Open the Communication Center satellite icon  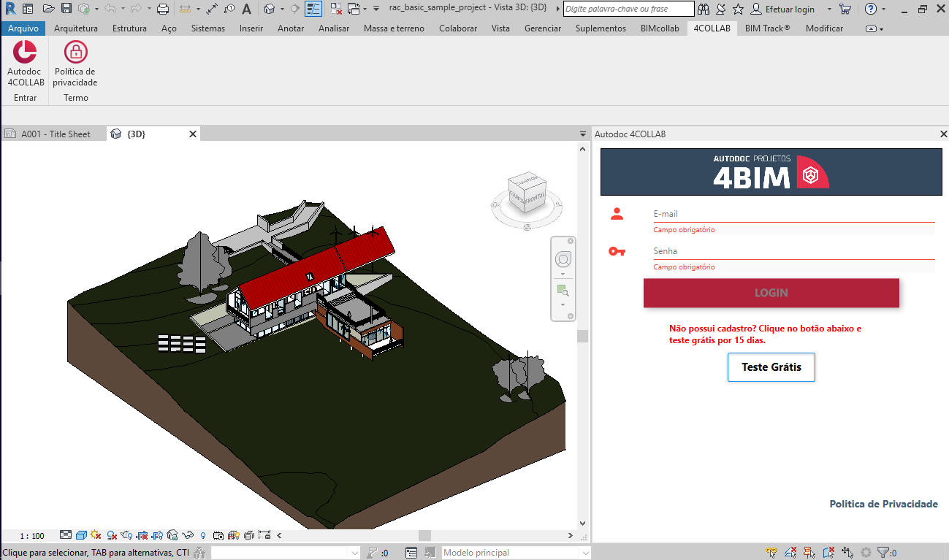pyautogui.click(x=720, y=9)
